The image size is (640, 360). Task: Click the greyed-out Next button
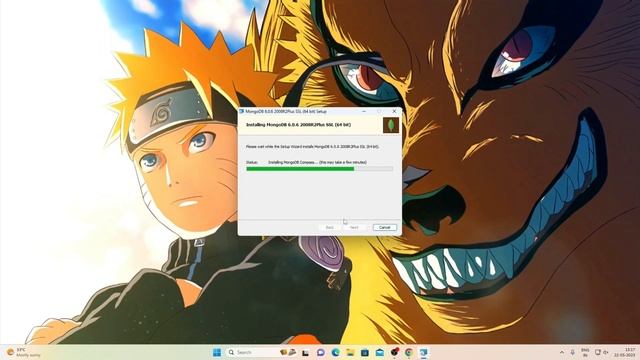[x=354, y=227]
